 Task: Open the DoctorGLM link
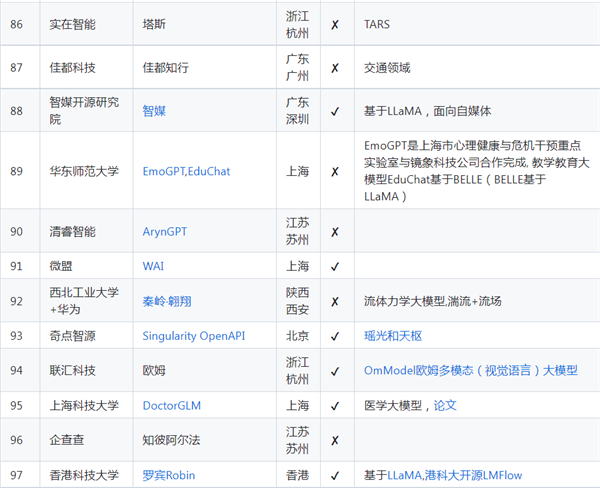(171, 405)
